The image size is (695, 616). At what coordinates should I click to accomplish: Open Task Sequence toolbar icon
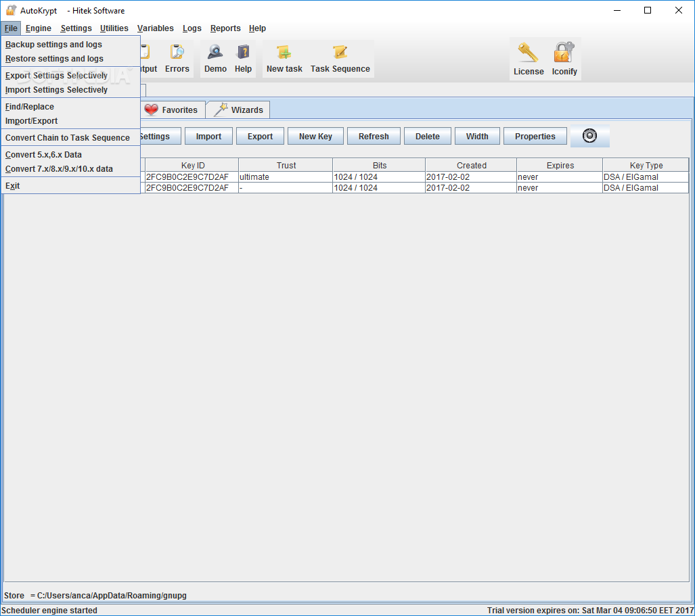pos(340,58)
